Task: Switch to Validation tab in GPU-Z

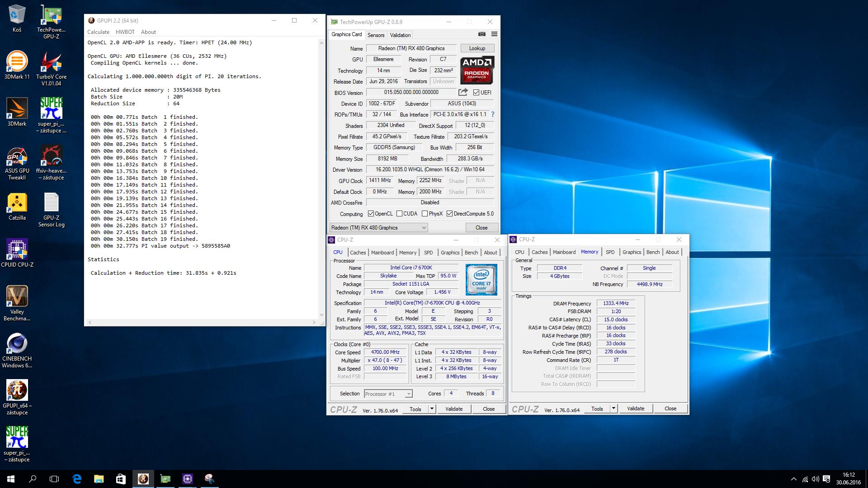Action: pyautogui.click(x=400, y=35)
